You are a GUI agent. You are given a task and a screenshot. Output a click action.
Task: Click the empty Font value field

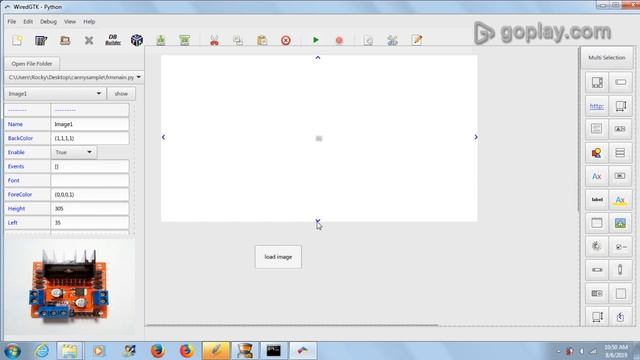[x=90, y=180]
